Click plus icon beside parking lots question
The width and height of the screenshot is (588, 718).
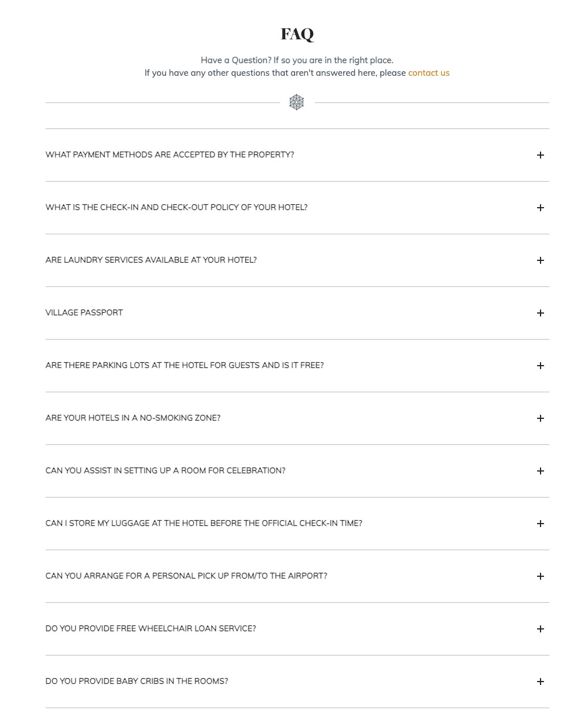[540, 366]
